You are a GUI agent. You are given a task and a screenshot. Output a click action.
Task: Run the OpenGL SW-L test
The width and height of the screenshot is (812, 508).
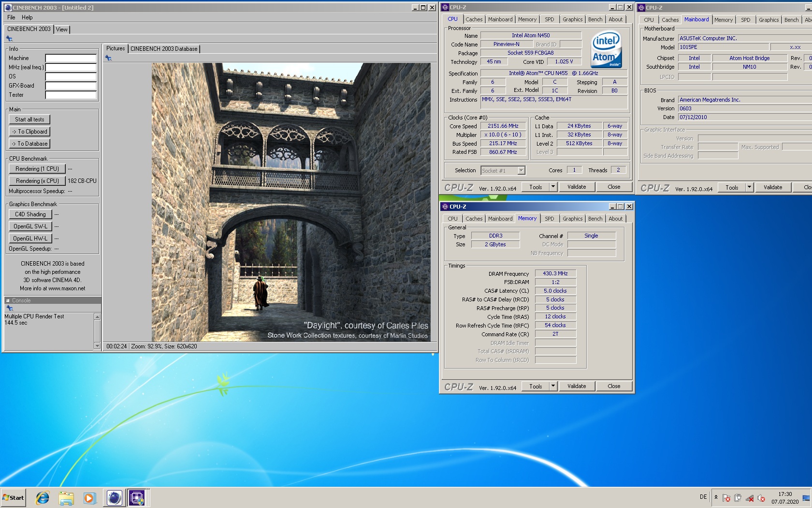(x=30, y=226)
